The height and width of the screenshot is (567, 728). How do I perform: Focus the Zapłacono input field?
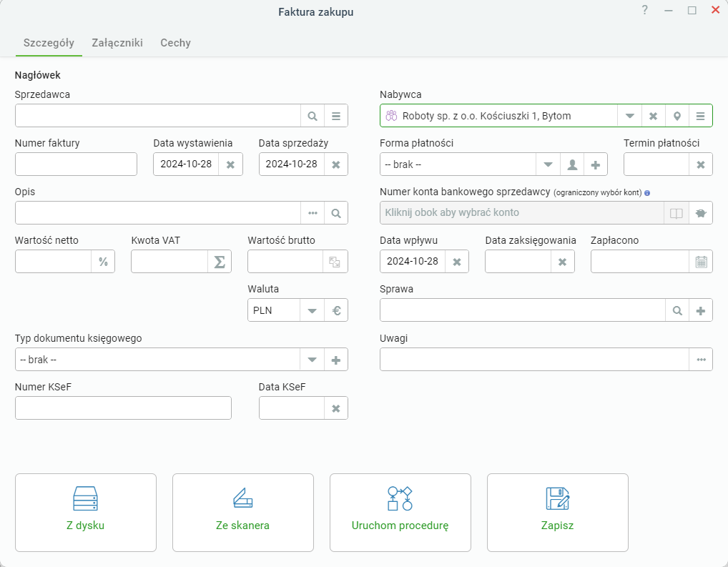[640, 262]
